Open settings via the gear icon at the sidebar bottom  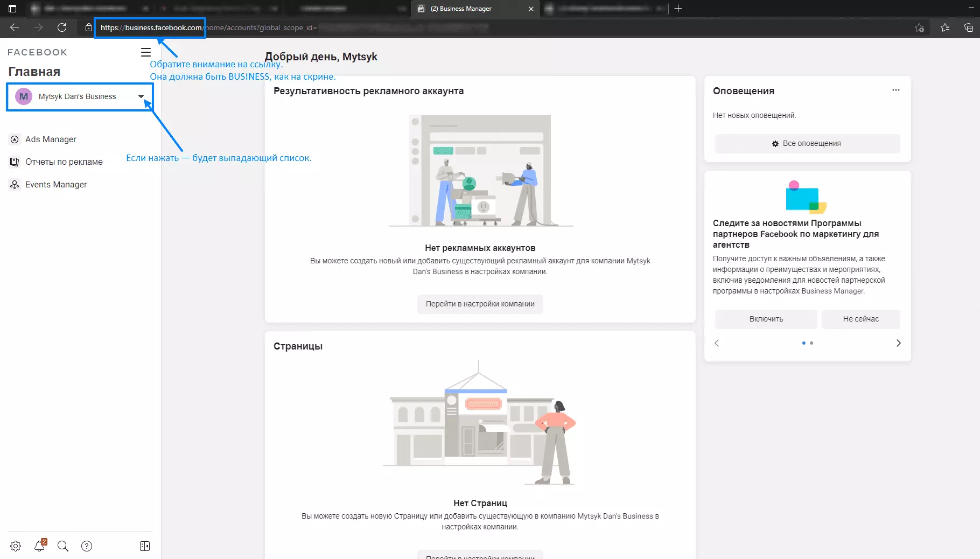16,546
